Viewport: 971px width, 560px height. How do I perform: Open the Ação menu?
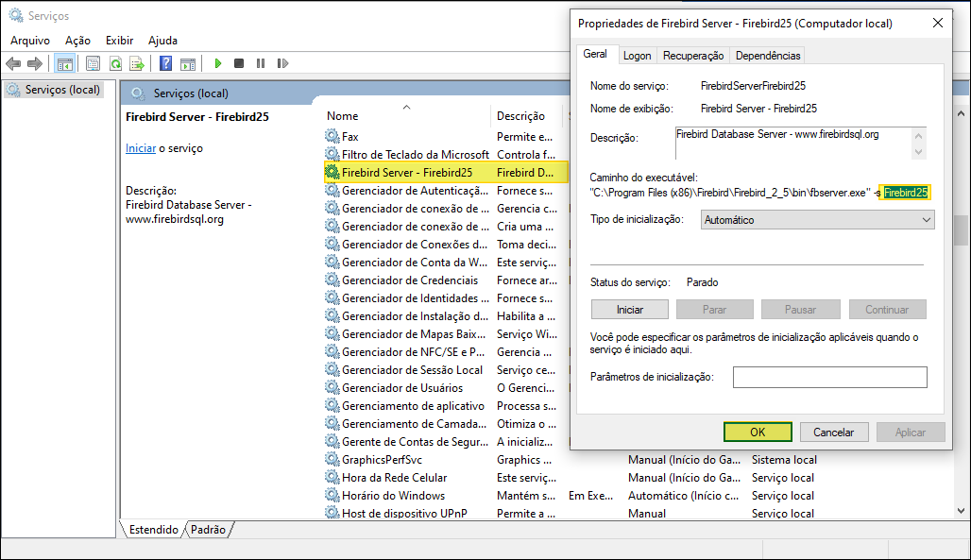coord(77,41)
